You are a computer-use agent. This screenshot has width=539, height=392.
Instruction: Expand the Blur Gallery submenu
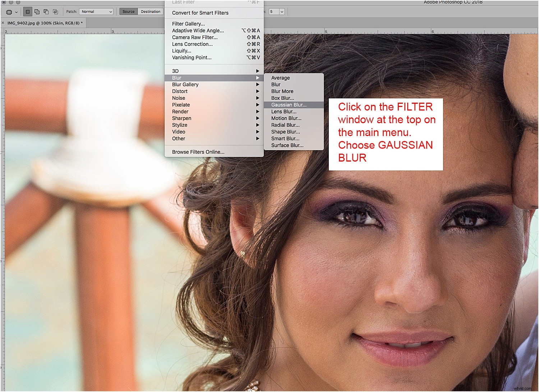point(185,84)
